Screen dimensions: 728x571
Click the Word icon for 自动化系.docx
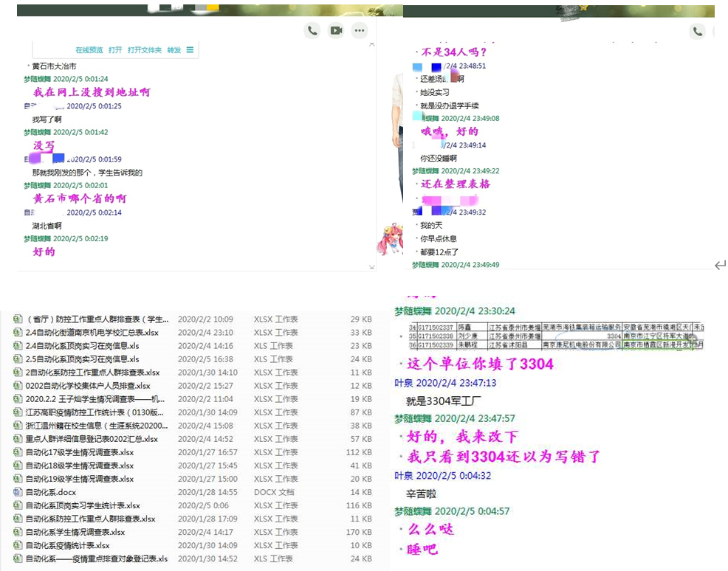coord(18,492)
